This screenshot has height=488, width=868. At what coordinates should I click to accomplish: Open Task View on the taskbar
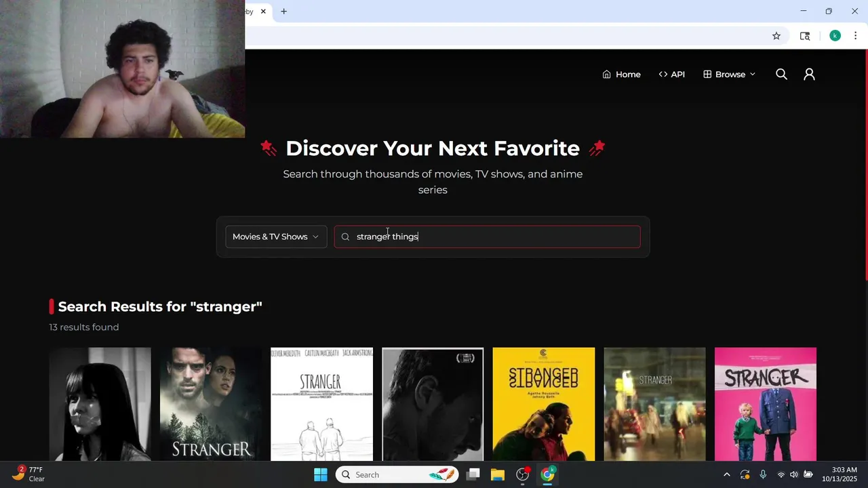[473, 474]
